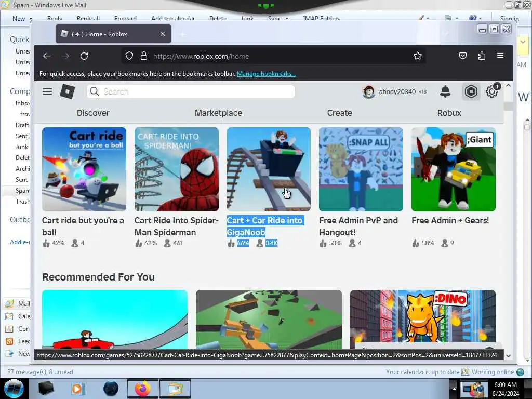Select the Spam folder in Windows Live Mail

22,191
